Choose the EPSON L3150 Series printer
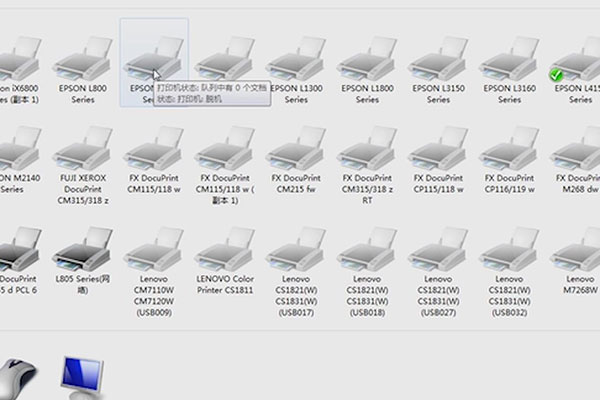The height and width of the screenshot is (400, 600). point(438,60)
